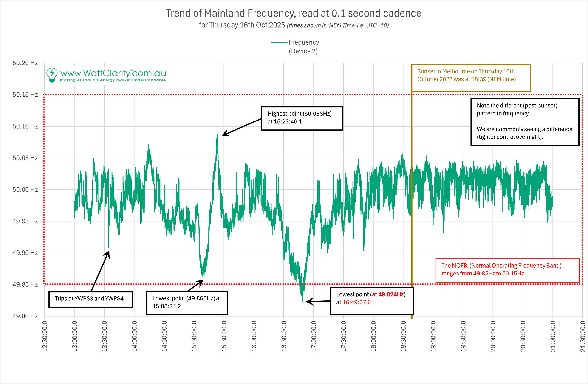Image resolution: width=588 pixels, height=384 pixels.
Task: Click the WattClarity lightbulb logo icon
Action: [x=52, y=75]
